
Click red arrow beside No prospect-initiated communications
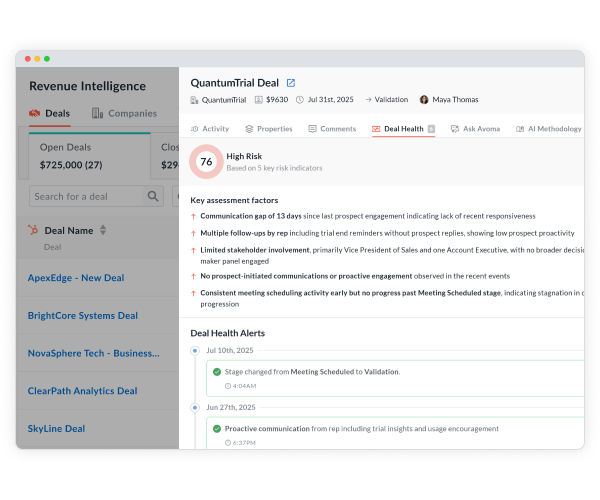(194, 276)
